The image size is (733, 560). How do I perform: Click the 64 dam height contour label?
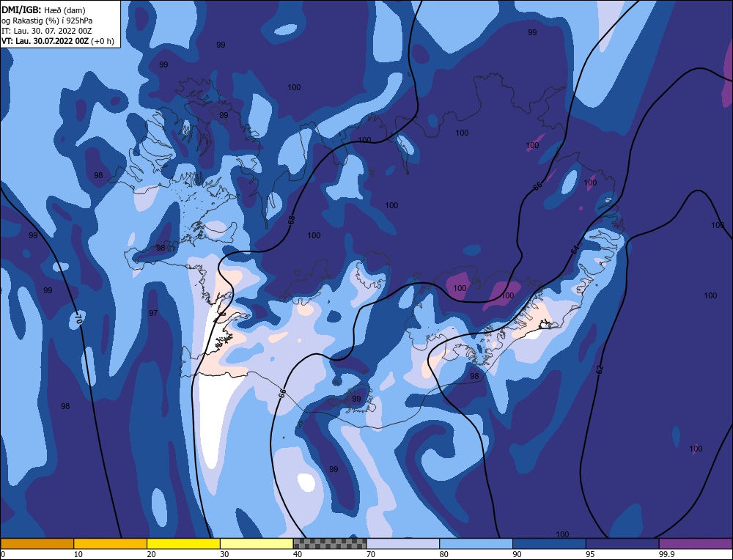575,249
